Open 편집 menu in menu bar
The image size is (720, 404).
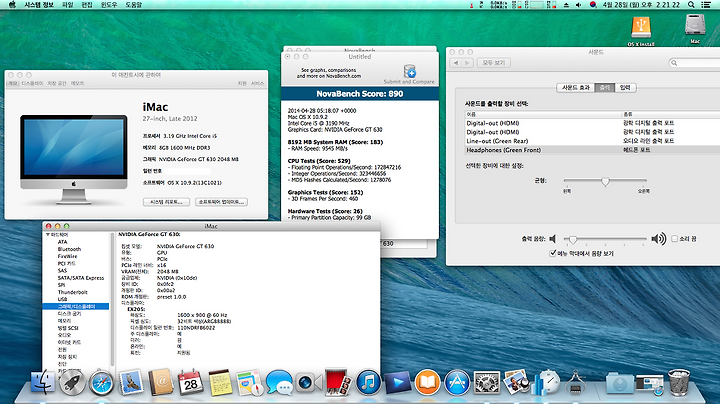pos(87,5)
